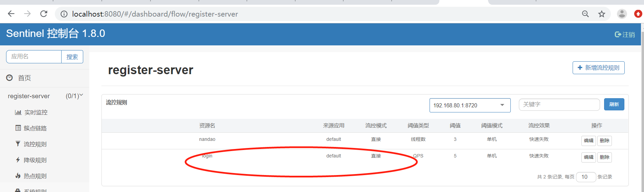View site information icon in address bar
Viewport: 644px width, 192px height.
[64, 14]
